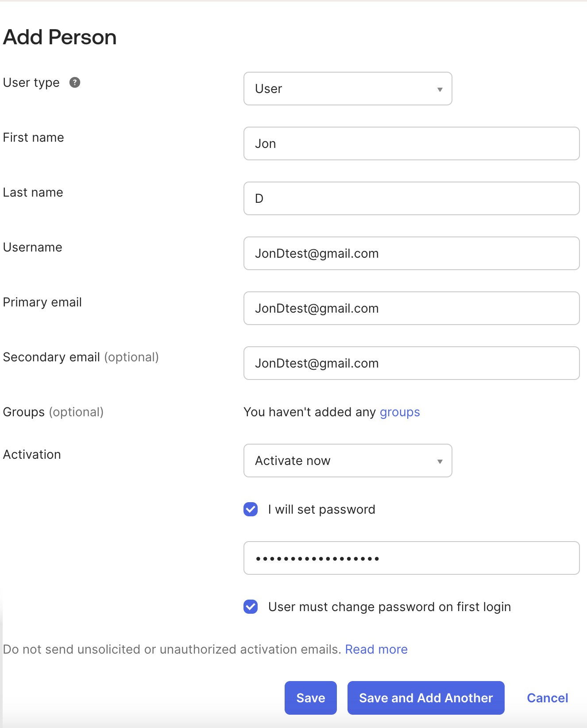Select the Secondary email optional field

tap(411, 363)
